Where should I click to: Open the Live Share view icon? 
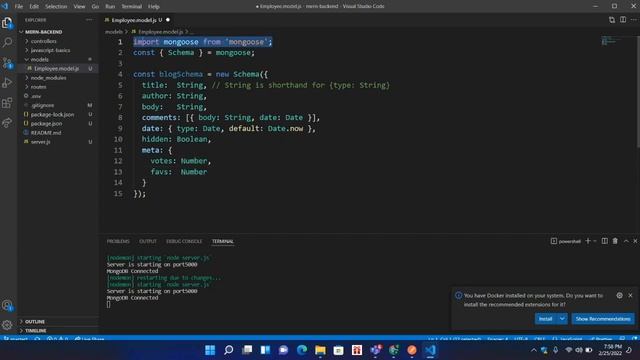(x=7, y=122)
